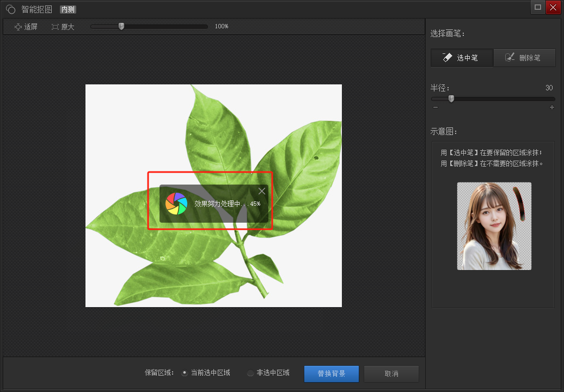Click the 适屏 fit-to-screen button
The width and height of the screenshot is (564, 392).
point(26,27)
